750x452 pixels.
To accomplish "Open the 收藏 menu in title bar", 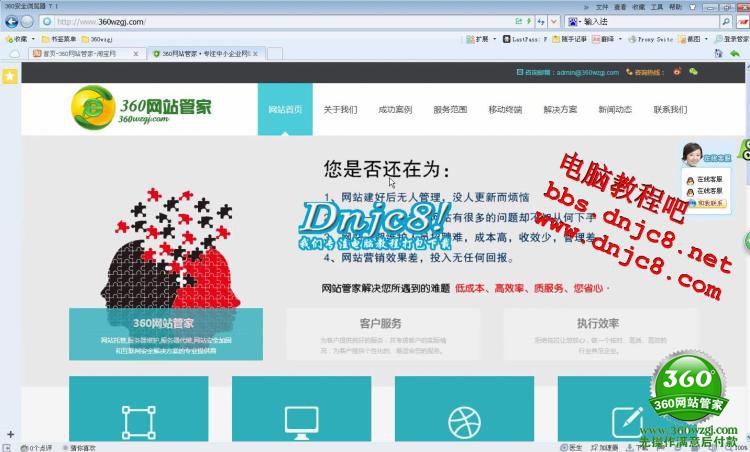I will coord(639,7).
